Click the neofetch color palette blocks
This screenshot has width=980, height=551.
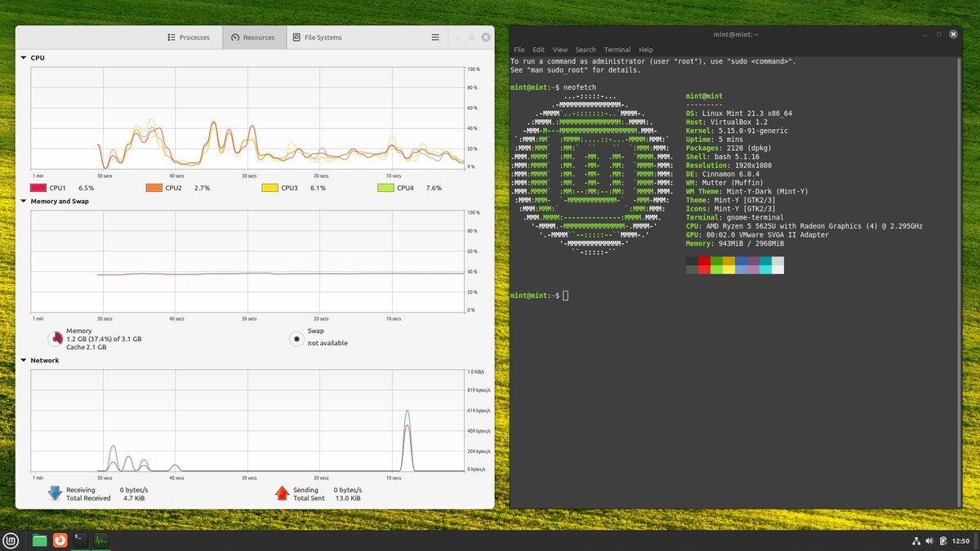point(735,265)
